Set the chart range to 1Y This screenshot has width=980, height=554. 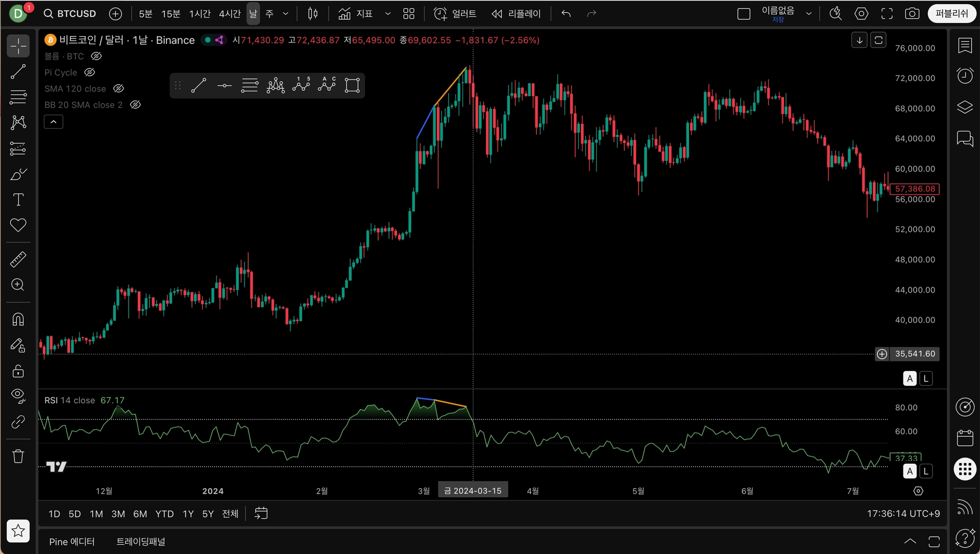pyautogui.click(x=188, y=514)
